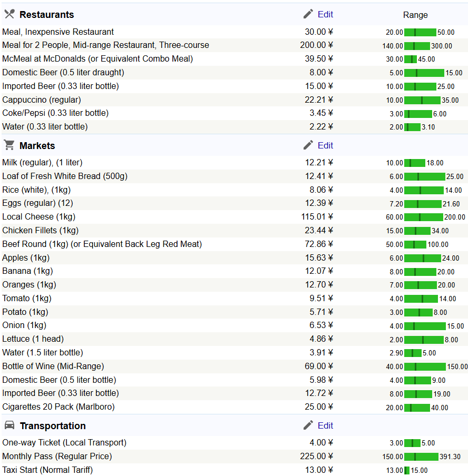This screenshot has height=476, width=468.
Task: Click 'Cigarettes 20 Pack (Marlboro)' label
Action: tap(58, 407)
